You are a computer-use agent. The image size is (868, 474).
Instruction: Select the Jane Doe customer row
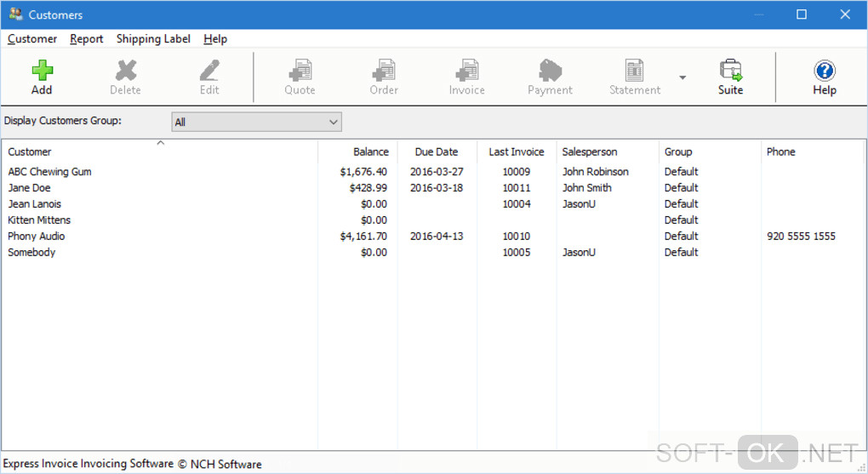pos(434,188)
